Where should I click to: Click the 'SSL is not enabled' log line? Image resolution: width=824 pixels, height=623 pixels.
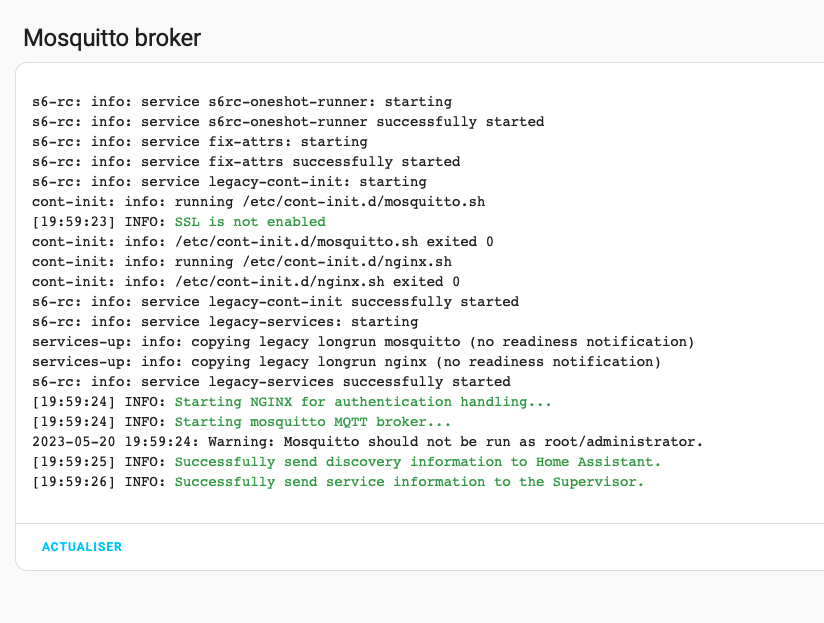(x=179, y=222)
